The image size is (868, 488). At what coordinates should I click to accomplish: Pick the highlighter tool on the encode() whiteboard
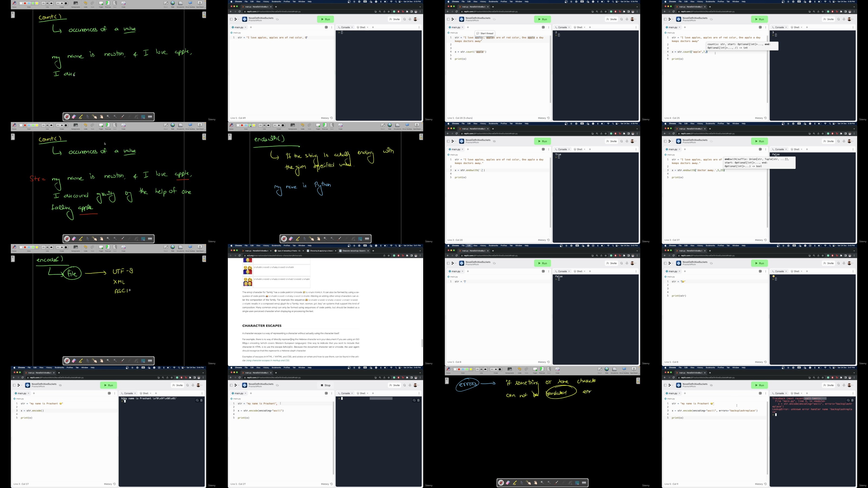(81, 361)
